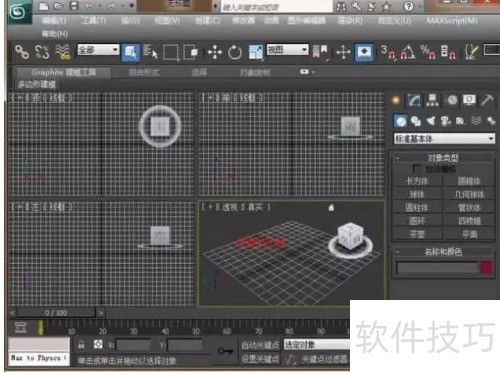
Task: Switch to the 自由形式 ribbon tab
Action: pos(144,72)
